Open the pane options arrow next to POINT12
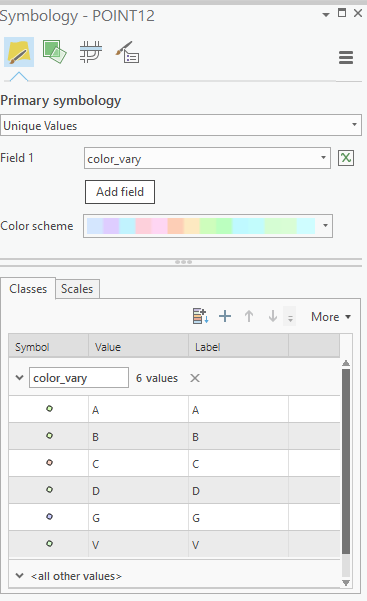 pyautogui.click(x=326, y=15)
